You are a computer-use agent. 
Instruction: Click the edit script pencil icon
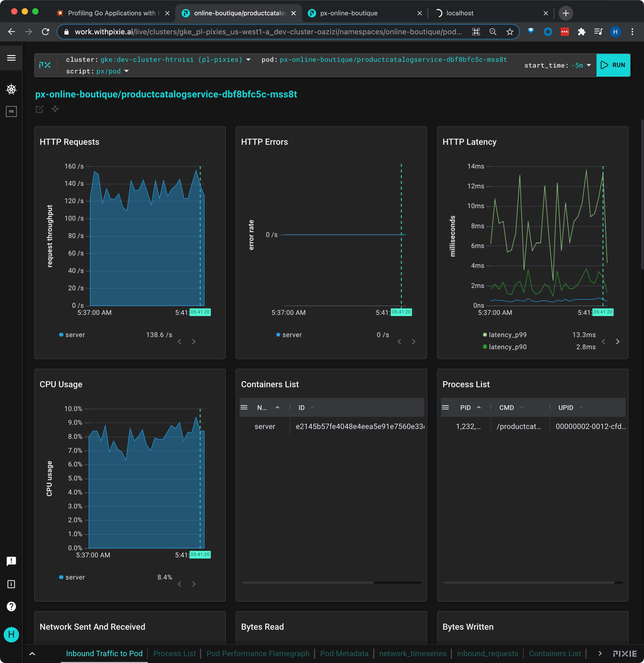click(40, 109)
